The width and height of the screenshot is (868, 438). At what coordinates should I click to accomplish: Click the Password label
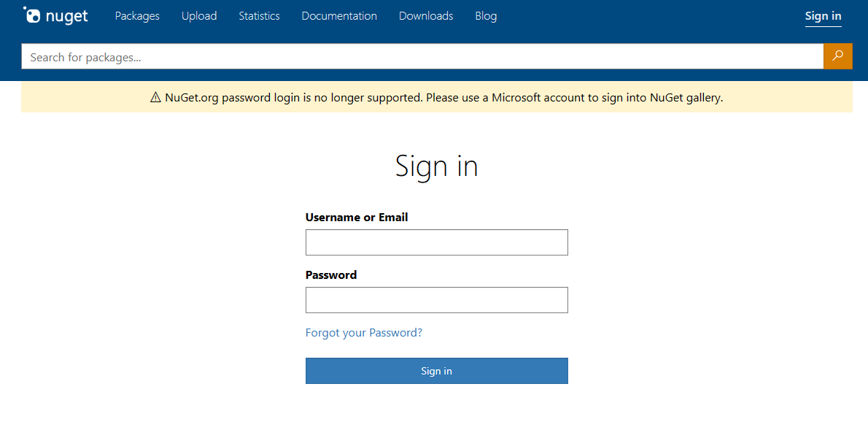pyautogui.click(x=330, y=274)
